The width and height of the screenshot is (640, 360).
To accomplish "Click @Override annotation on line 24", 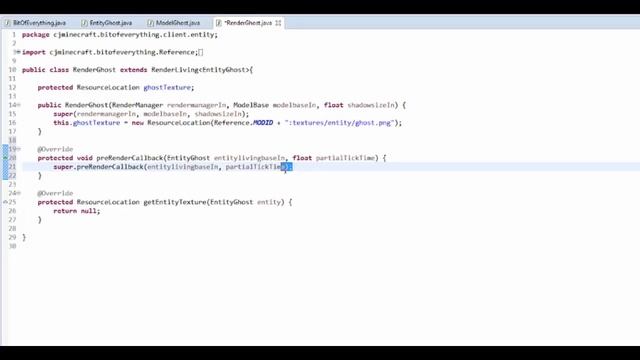I will pyautogui.click(x=55, y=193).
